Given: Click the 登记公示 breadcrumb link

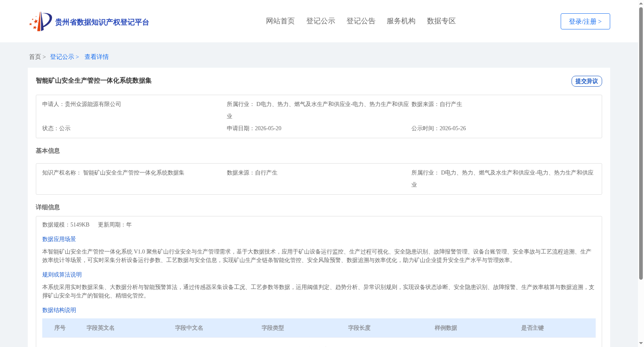Looking at the screenshot, I should point(64,57).
